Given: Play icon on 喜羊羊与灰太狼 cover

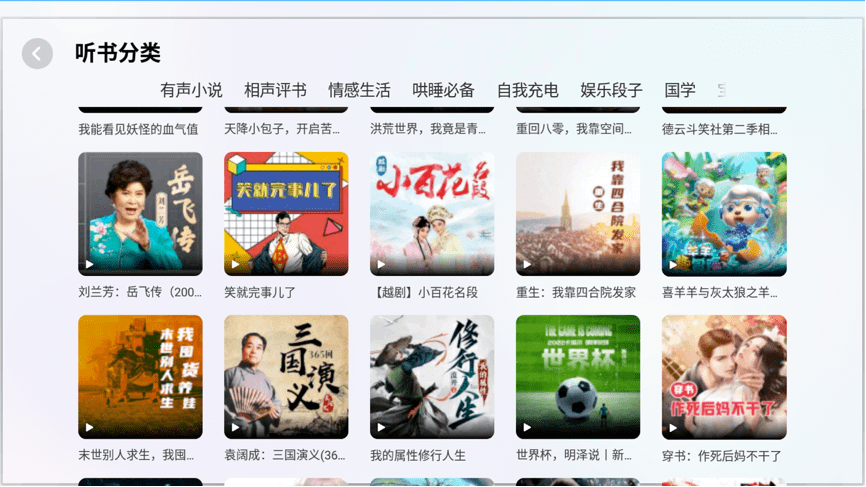Looking at the screenshot, I should pos(673,264).
